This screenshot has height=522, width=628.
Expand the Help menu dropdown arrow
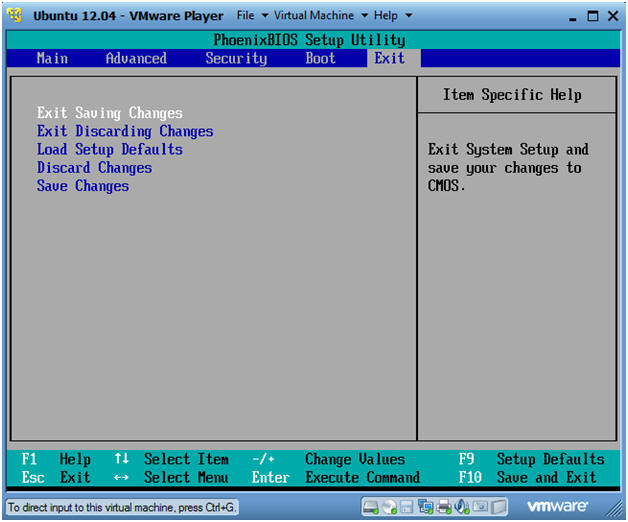point(409,16)
